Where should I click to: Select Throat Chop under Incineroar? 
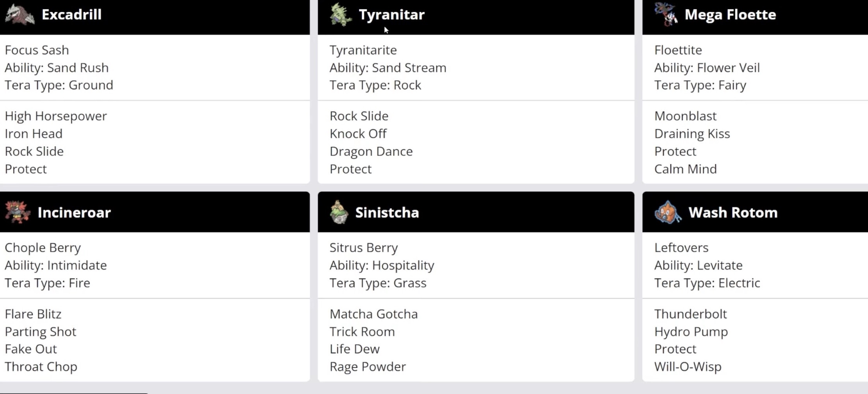click(41, 366)
